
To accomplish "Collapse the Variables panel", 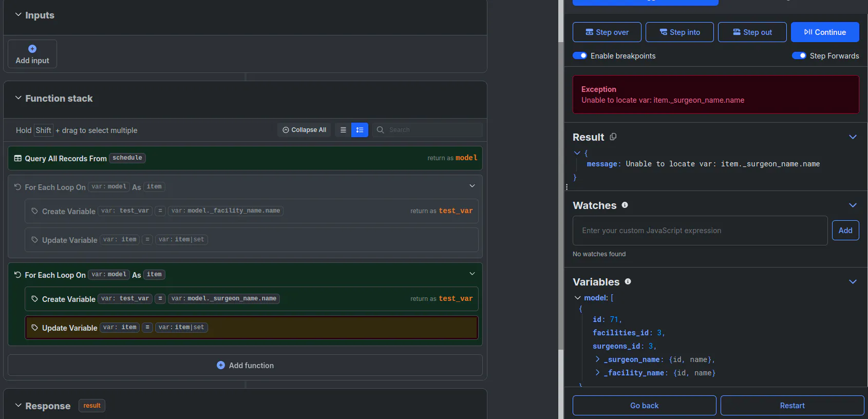I will [x=853, y=282].
